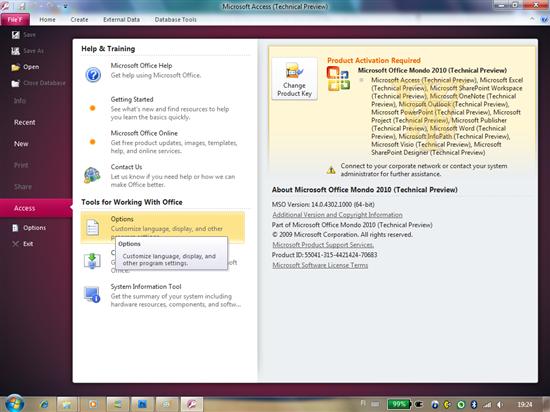
Task: Open Additional Version and Copyright Information link
Action: [337, 215]
